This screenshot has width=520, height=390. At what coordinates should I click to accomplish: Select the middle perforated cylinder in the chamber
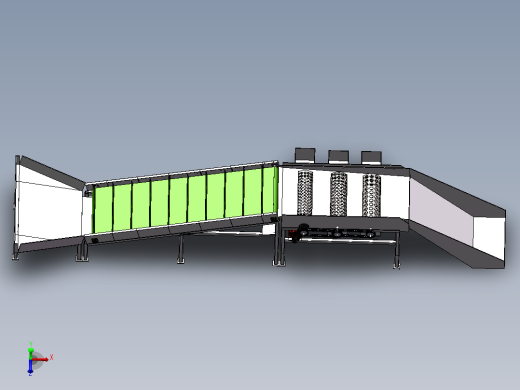pos(338,194)
